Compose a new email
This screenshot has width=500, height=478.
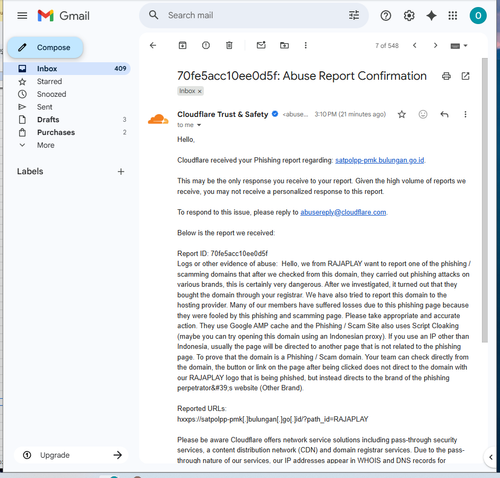pos(45,47)
